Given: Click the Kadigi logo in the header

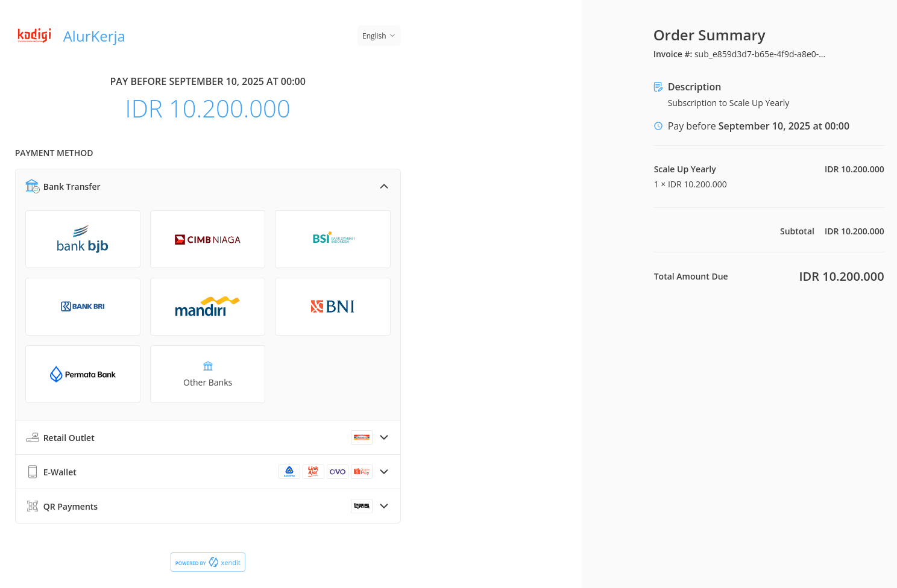Looking at the screenshot, I should (34, 36).
